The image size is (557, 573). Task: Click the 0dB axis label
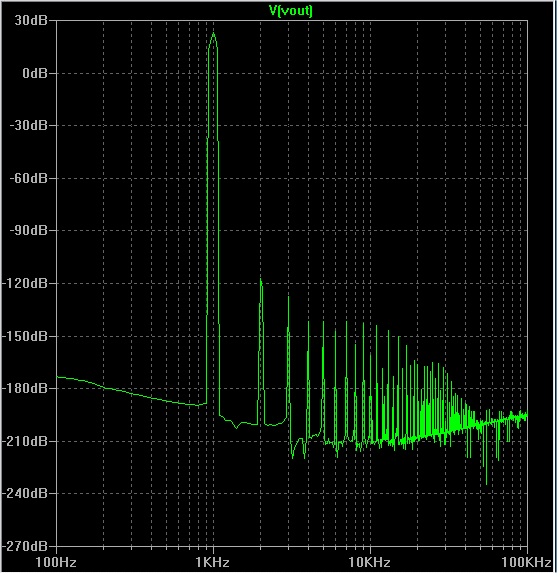(x=35, y=73)
